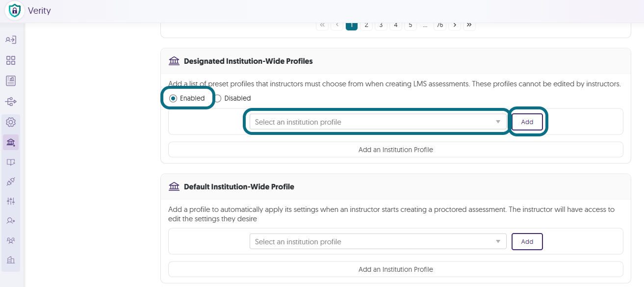Open the sliders adjustments sidebar icon
This screenshot has height=287, width=644.
(11, 201)
